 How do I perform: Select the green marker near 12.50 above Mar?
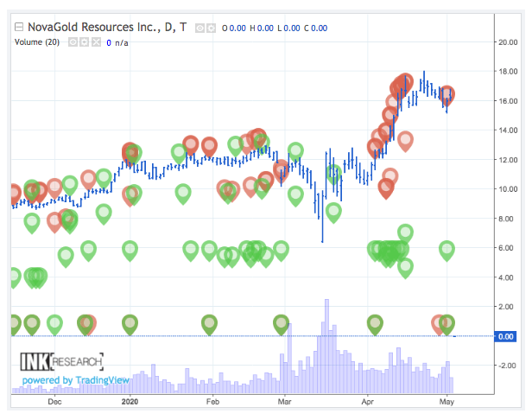tap(295, 152)
